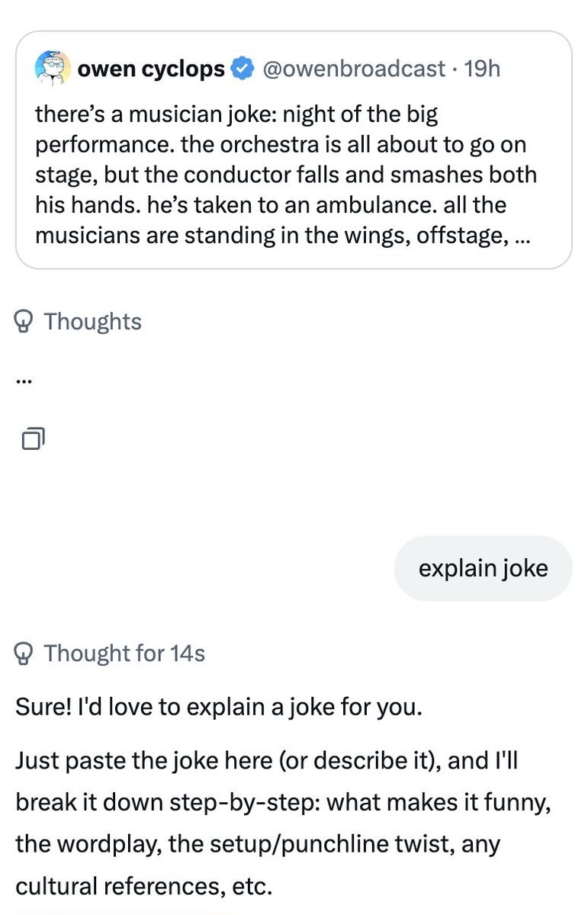The width and height of the screenshot is (588, 915).
Task: Expand the Thought for 14s reasoning
Action: point(124,653)
